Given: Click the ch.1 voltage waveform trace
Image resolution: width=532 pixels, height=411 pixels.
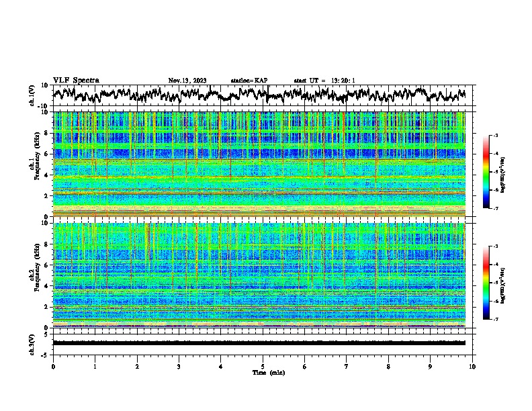Looking at the screenshot, I should [259, 95].
